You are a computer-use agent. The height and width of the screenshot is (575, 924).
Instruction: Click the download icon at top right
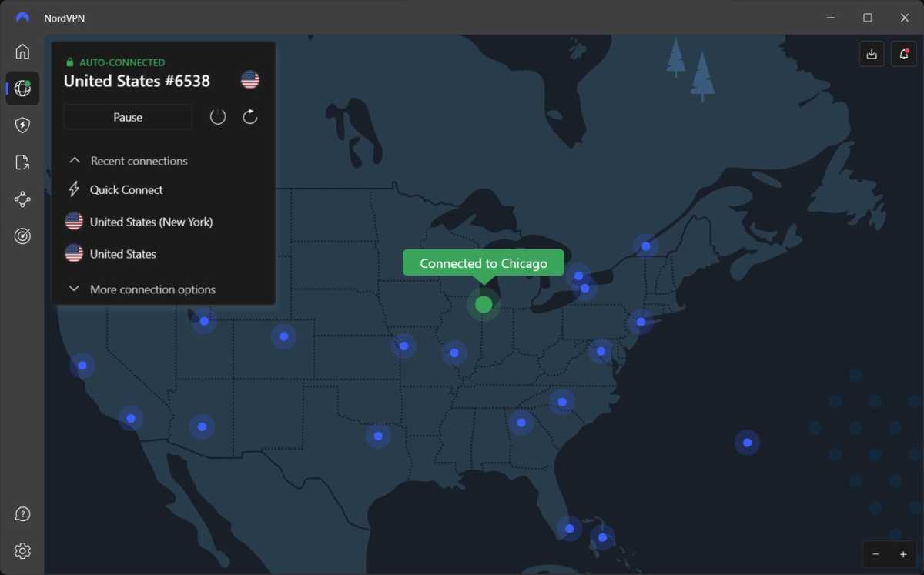click(x=872, y=54)
